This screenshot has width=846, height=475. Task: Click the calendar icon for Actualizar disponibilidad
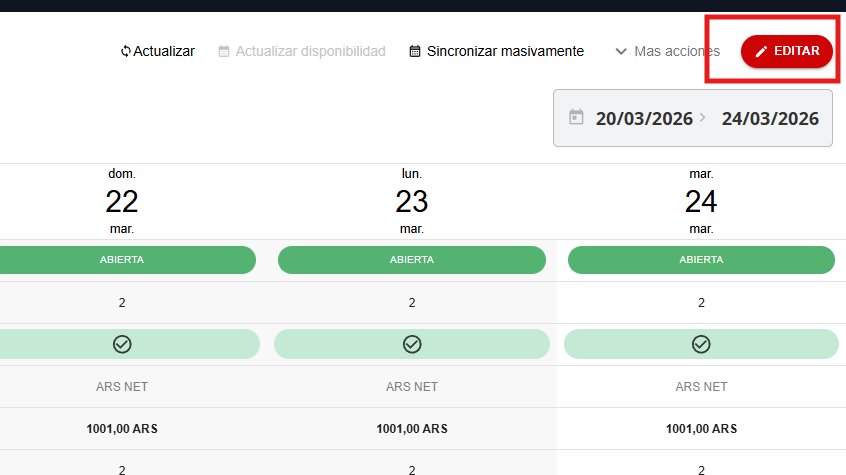click(224, 51)
